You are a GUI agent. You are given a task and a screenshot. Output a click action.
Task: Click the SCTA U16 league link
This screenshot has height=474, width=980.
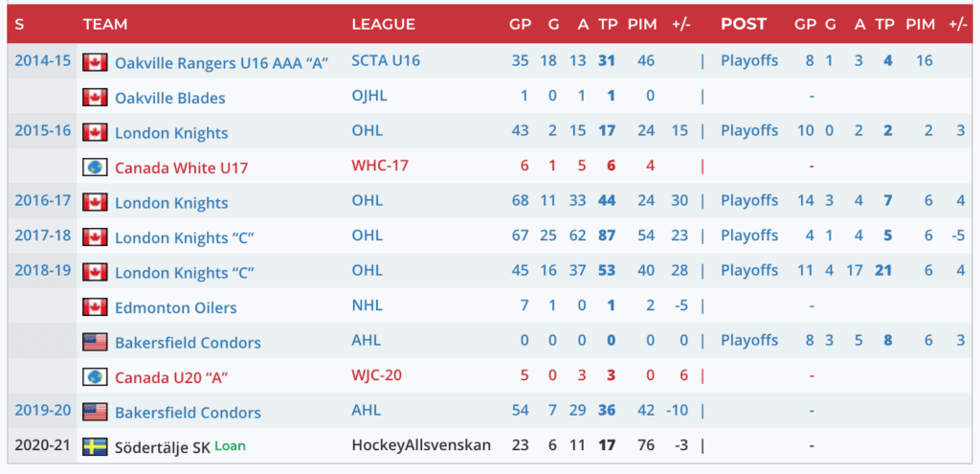(386, 61)
